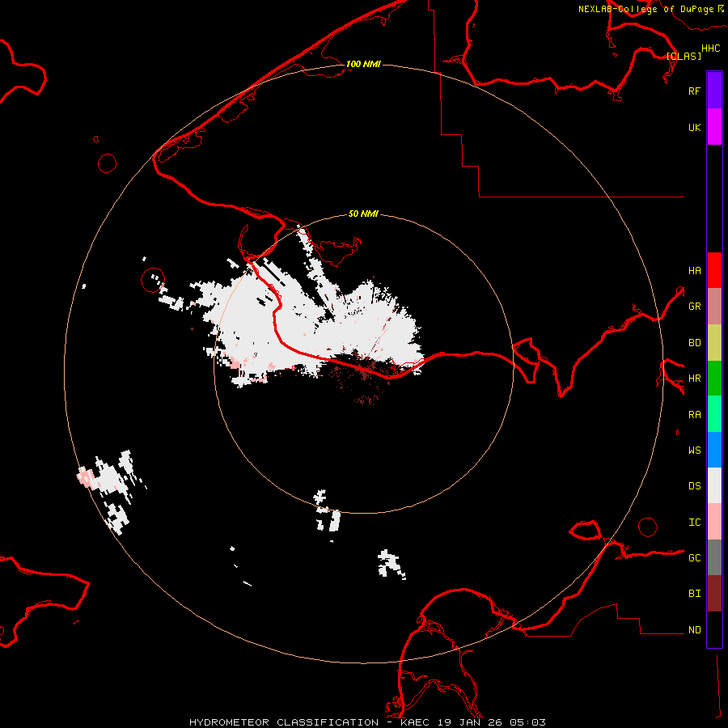Click the 'HR' legend label
This screenshot has height=728, width=728.
coord(694,379)
